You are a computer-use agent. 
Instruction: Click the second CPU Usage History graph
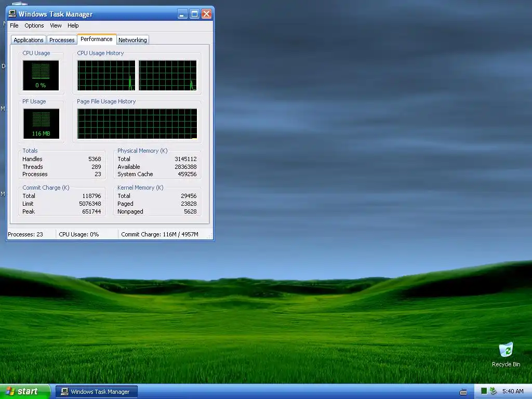(168, 75)
